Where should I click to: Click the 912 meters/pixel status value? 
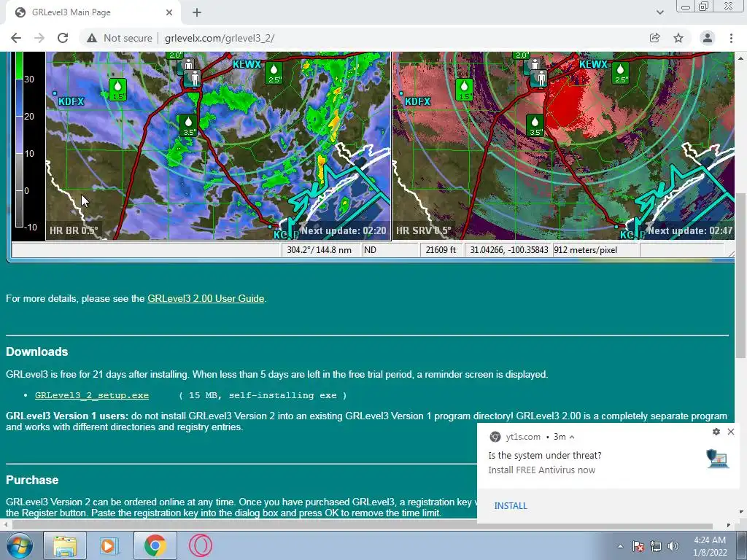coord(586,250)
